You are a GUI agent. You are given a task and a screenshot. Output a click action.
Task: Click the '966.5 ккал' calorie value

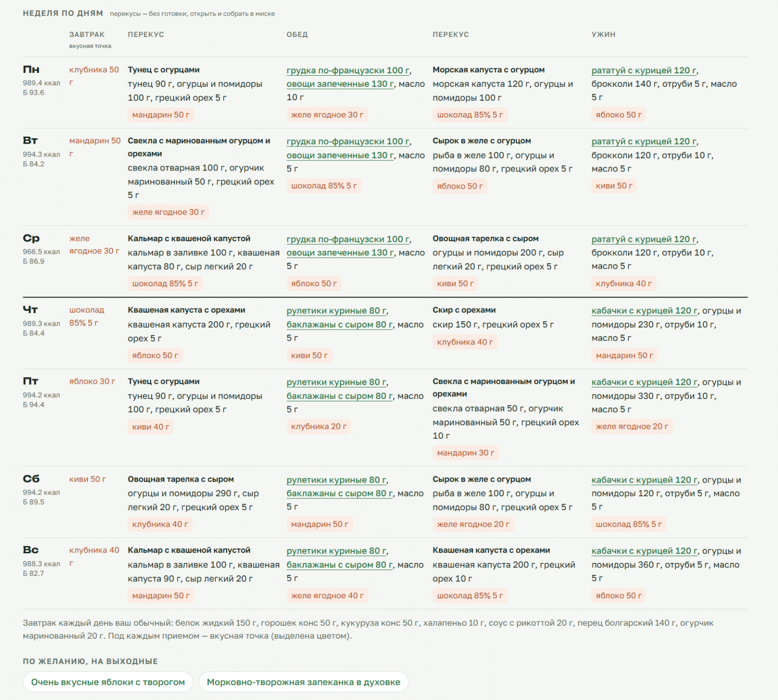(x=41, y=252)
